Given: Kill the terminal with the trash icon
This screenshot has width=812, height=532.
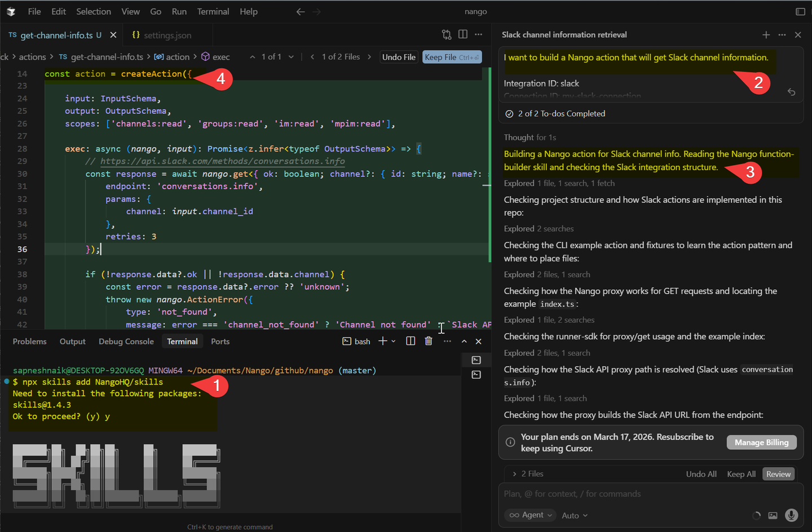Looking at the screenshot, I should point(429,341).
